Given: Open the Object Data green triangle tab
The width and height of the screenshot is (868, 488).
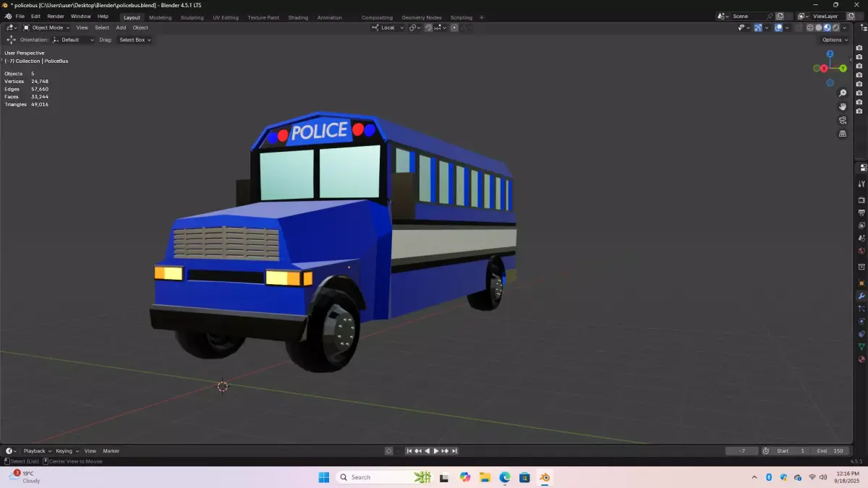Looking at the screenshot, I should coord(861,346).
